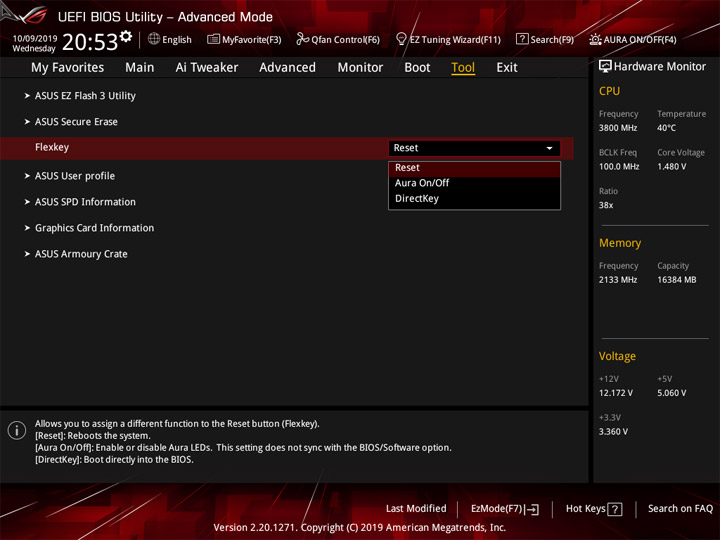Switch to My Favorites tab
The image size is (720, 540).
pos(68,68)
